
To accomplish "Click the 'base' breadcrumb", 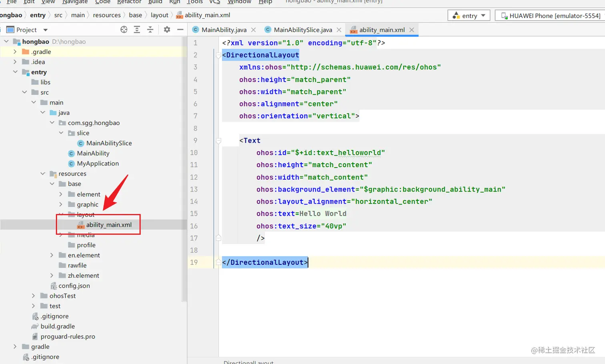I will click(x=135, y=15).
